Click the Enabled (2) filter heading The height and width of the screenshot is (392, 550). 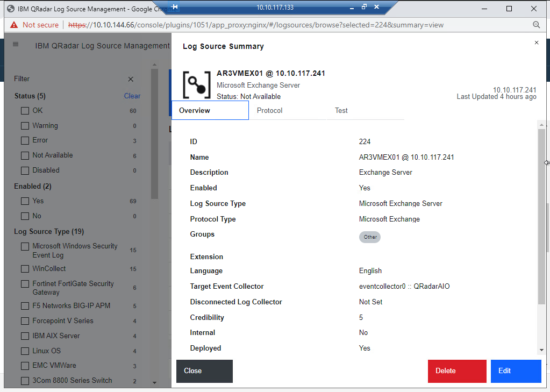click(33, 187)
